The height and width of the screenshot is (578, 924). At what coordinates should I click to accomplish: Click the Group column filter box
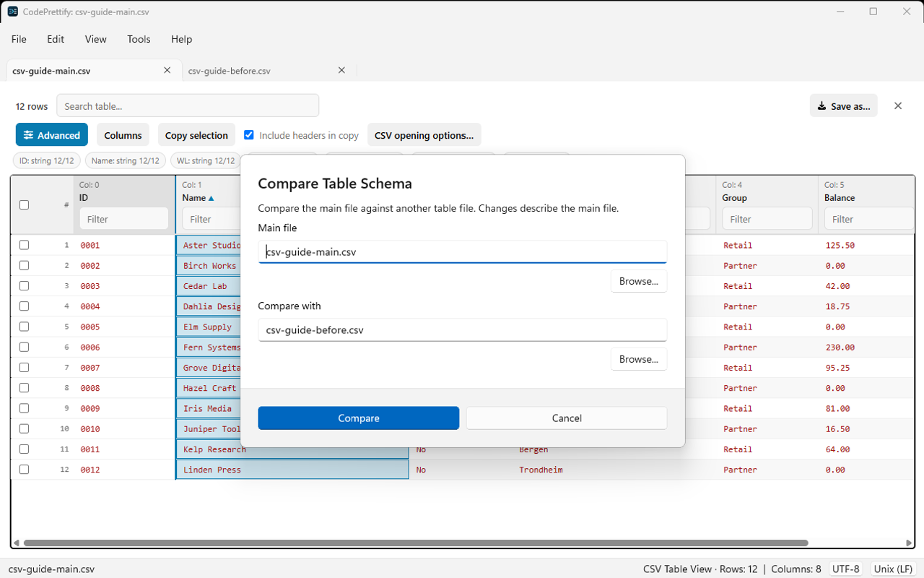pos(767,219)
